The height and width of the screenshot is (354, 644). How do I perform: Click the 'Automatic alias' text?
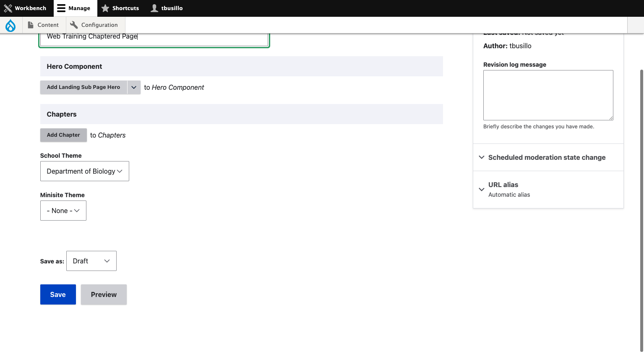point(509,195)
